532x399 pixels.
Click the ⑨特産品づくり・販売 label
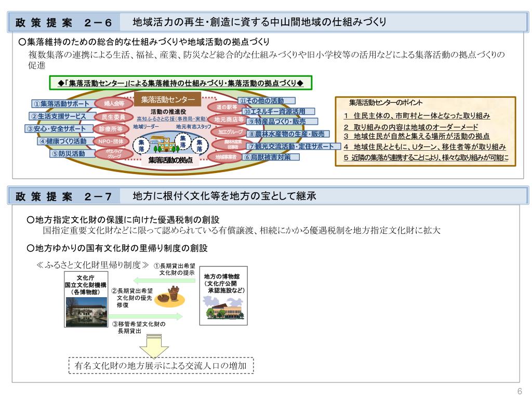tap(282, 122)
